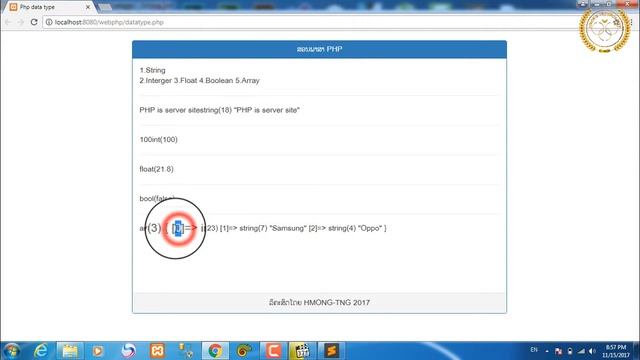Open Windows Explorer folder icon in taskbar
Screen dimensions: 640x360
coord(70,351)
